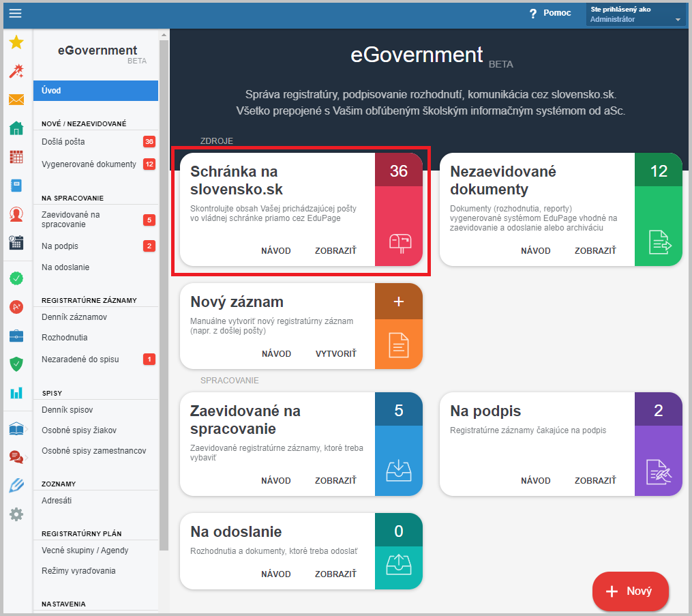Select Vecné skupiny / Agendy in the sidebar

(x=95, y=551)
